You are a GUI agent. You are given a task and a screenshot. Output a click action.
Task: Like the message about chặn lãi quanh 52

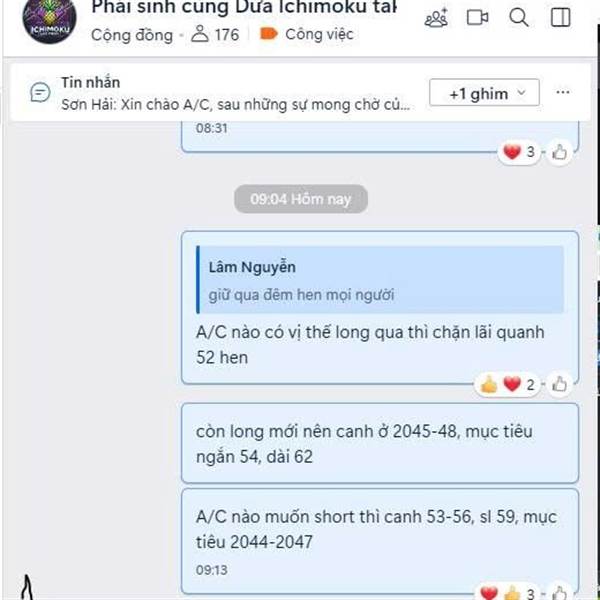pyautogui.click(x=559, y=385)
